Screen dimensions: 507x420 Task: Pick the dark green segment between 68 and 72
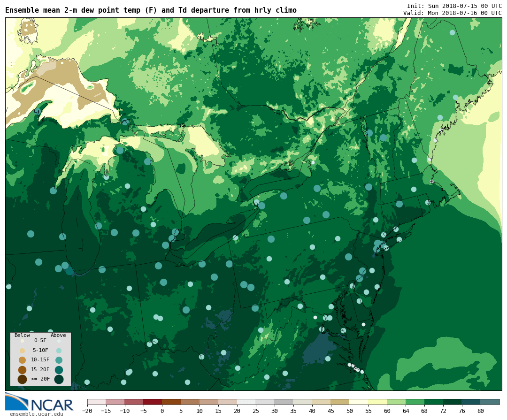434,402
